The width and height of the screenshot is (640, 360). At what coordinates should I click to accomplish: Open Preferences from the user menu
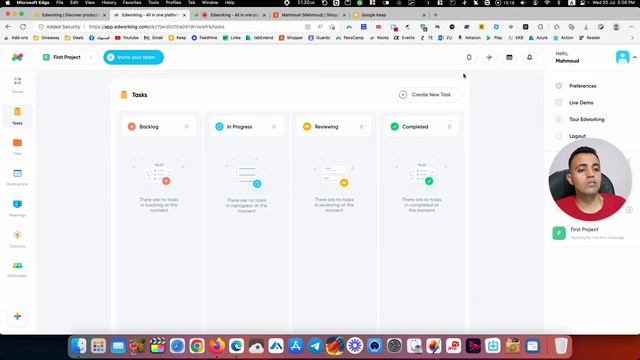(x=582, y=86)
